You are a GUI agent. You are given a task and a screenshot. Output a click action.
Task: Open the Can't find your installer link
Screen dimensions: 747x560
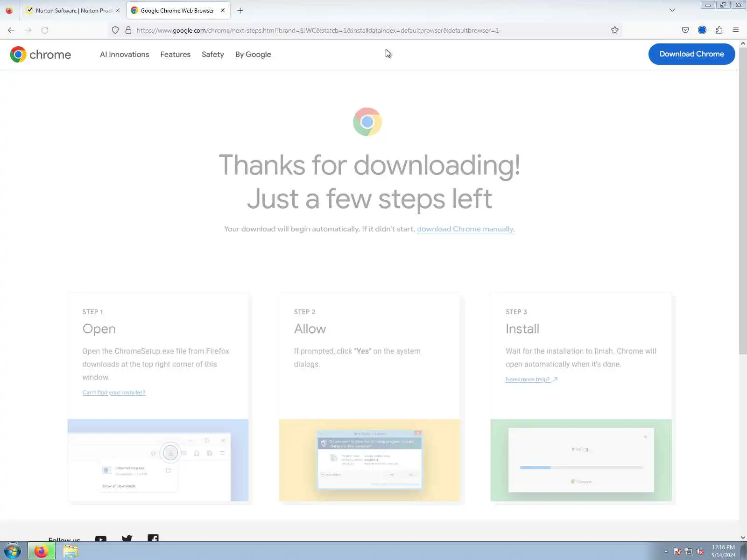point(114,392)
